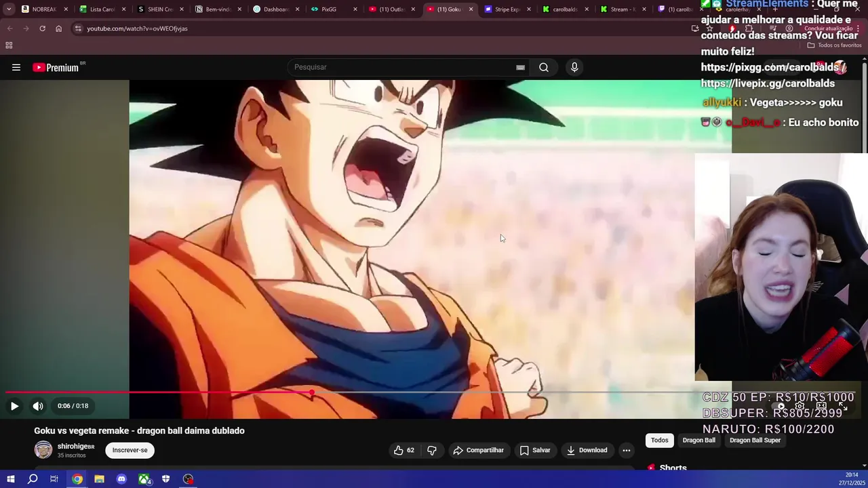Select the Dragon Ball Super filter chip
This screenshot has height=488, width=868.
click(755, 441)
